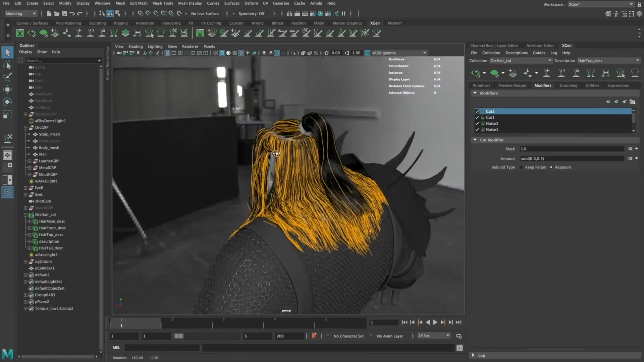
Task: Select the HairTop_desc outliner item
Action: click(51, 235)
